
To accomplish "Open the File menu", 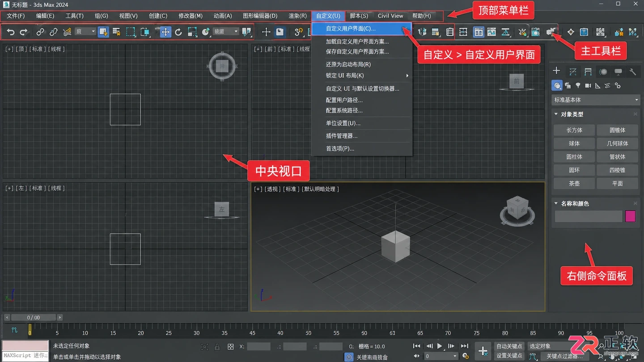I will [x=16, y=16].
